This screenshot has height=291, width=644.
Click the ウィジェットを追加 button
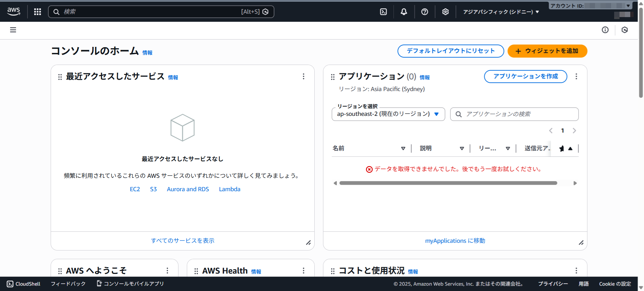click(547, 51)
